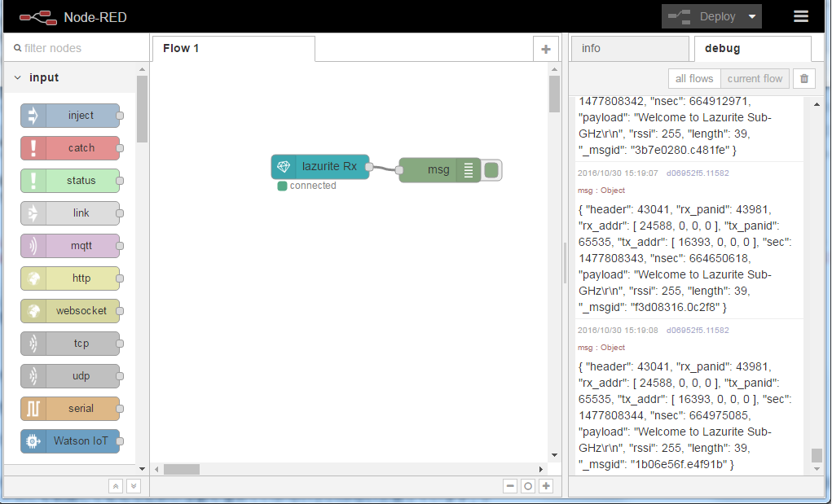Image resolution: width=832 pixels, height=504 pixels.
Task: Click node id d06952f5.11582 at 15:19:07
Action: 698,173
